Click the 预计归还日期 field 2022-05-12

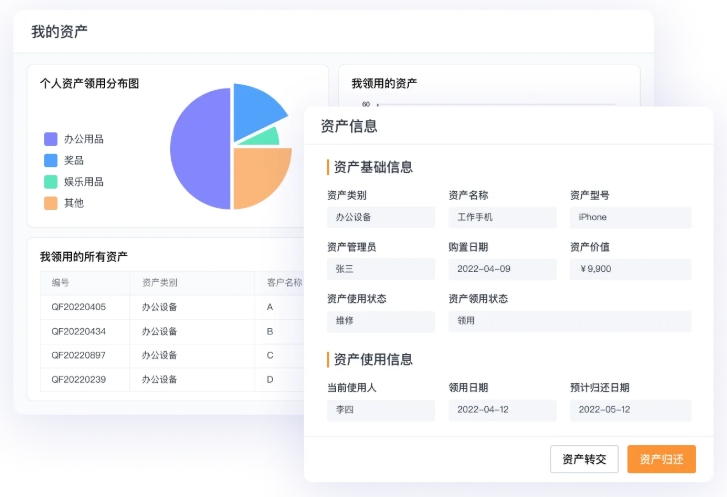pos(630,410)
